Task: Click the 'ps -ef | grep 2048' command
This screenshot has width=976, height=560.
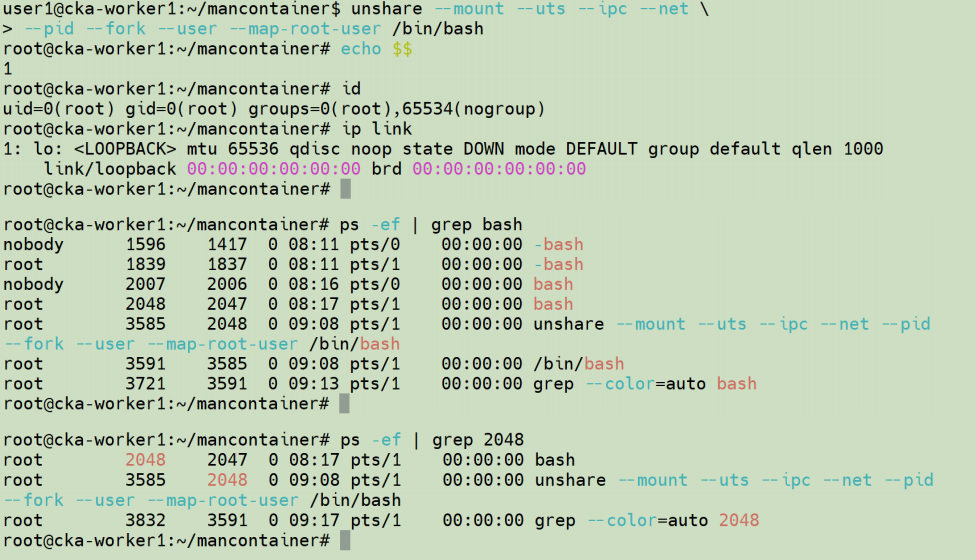Action: click(x=432, y=440)
